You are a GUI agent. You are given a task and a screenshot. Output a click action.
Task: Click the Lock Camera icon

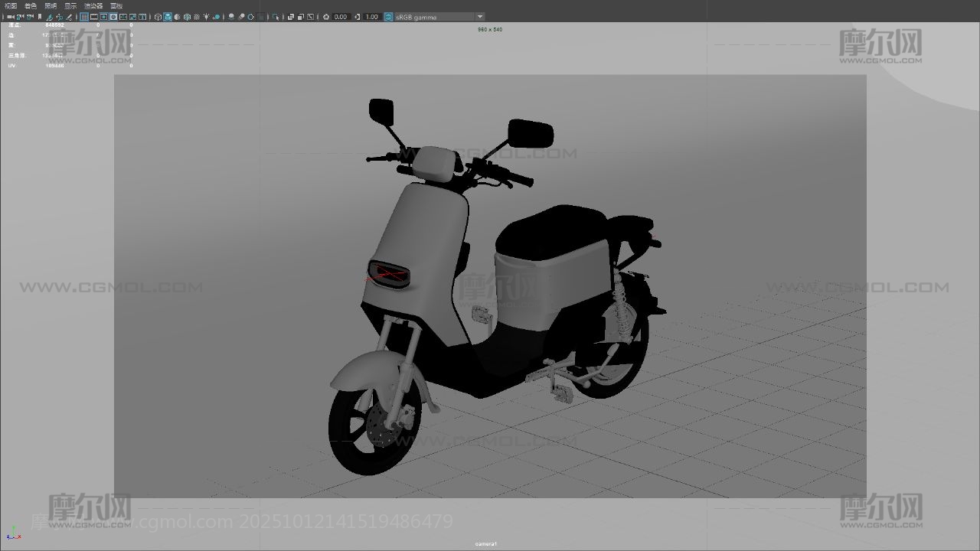pos(20,17)
